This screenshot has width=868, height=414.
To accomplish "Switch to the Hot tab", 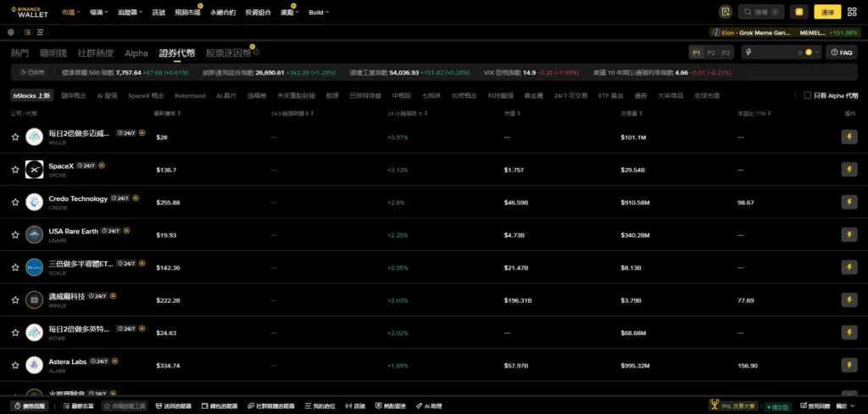I will [x=20, y=53].
